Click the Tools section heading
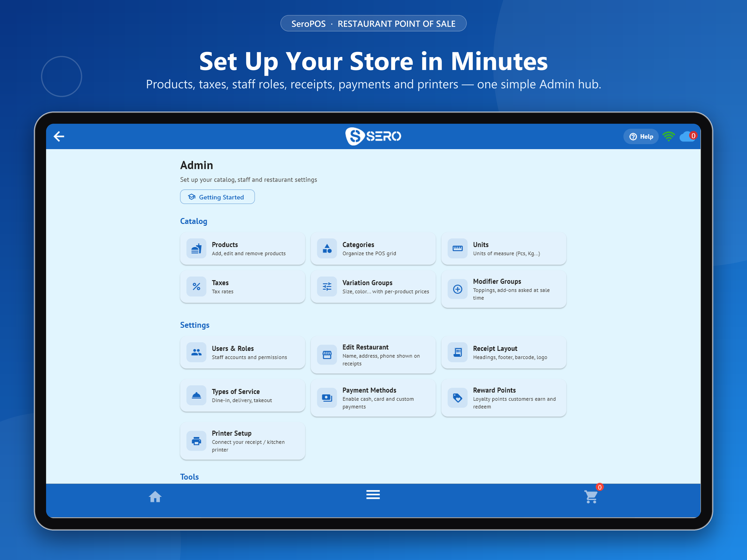The image size is (747, 560). (x=189, y=477)
